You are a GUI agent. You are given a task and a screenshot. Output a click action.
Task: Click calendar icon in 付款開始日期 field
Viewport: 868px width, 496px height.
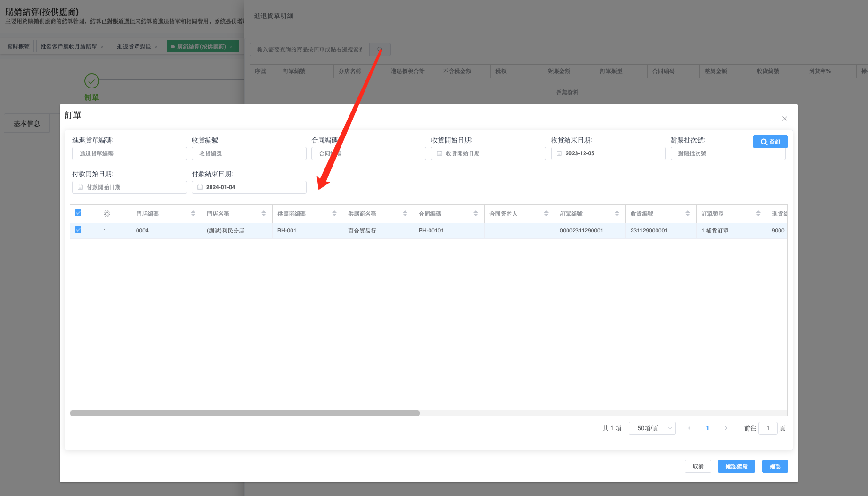click(80, 187)
